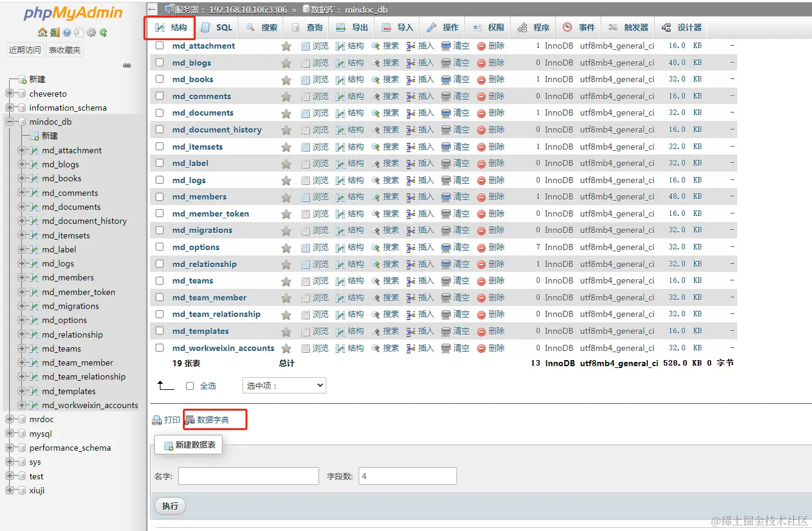Click the Structure icon for md_workweixin_accounts
The height and width of the screenshot is (531, 812).
pos(341,348)
